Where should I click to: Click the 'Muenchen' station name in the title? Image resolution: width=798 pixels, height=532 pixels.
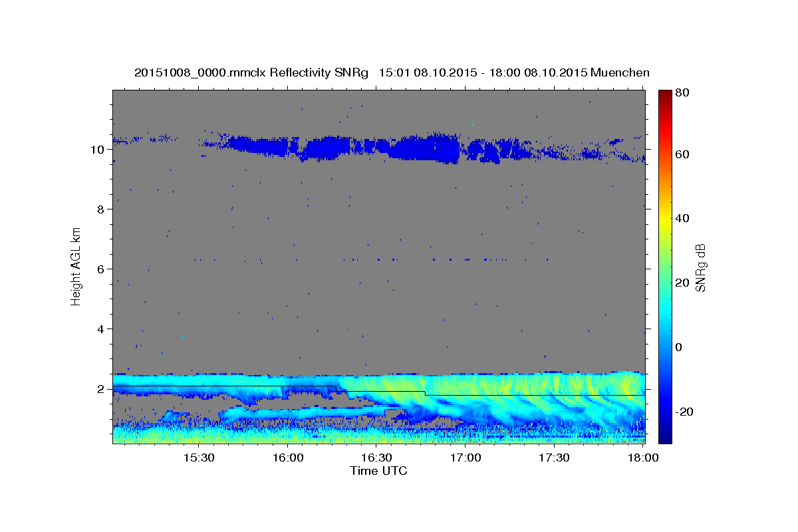coord(620,72)
